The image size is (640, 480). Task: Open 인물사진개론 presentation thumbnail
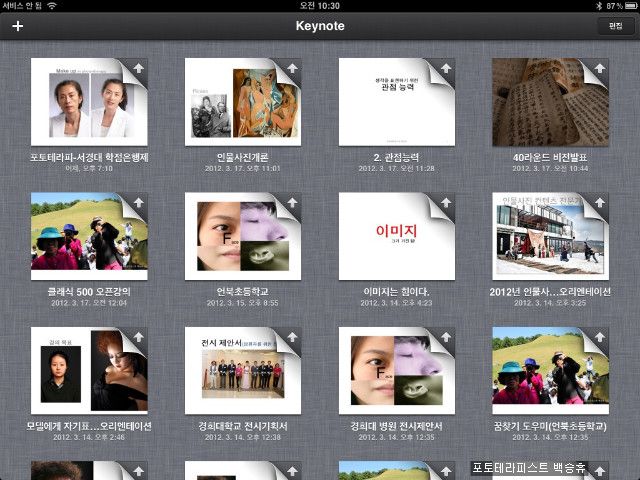[243, 102]
